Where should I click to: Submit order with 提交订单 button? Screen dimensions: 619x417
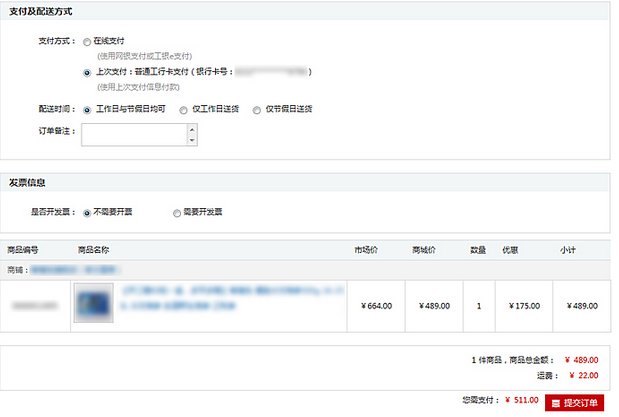[x=574, y=403]
